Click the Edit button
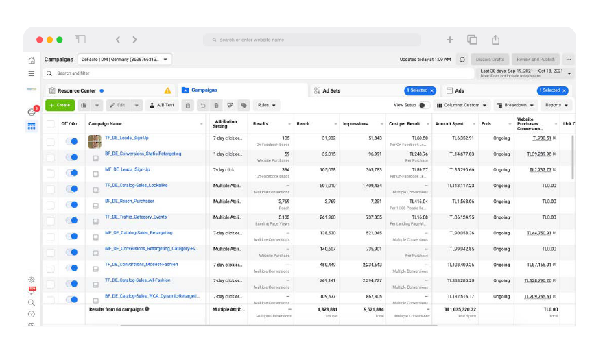 (117, 105)
